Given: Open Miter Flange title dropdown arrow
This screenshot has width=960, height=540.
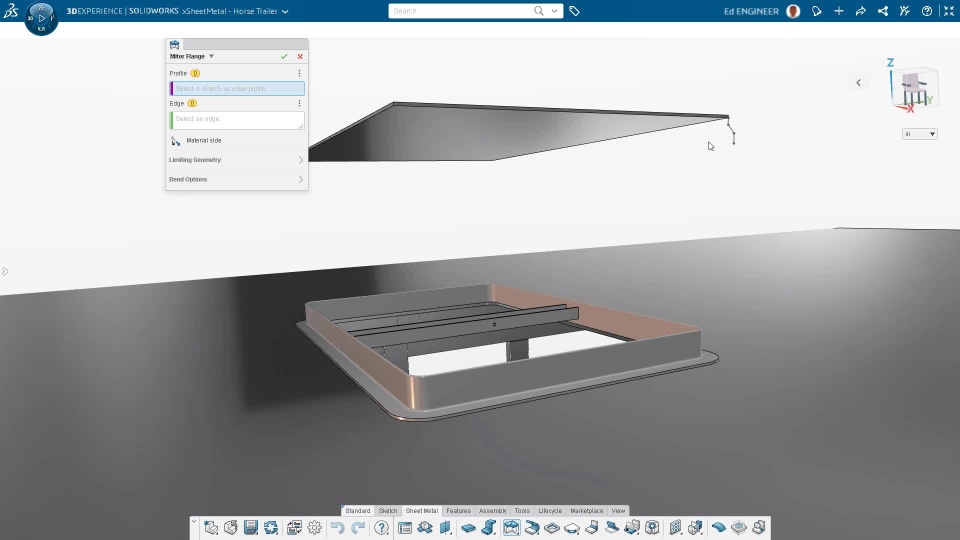Looking at the screenshot, I should click(211, 56).
